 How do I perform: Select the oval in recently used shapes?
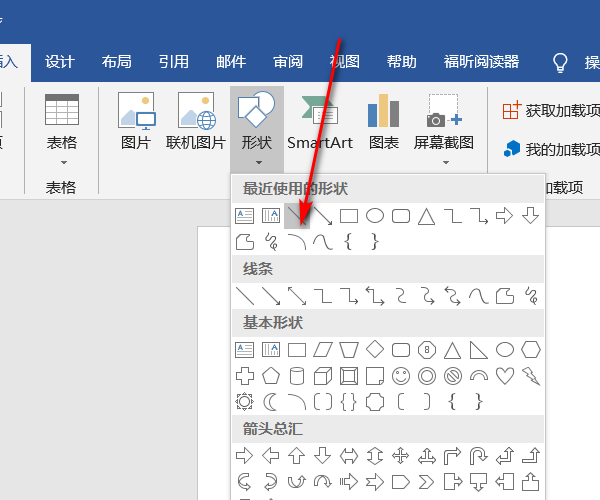click(x=375, y=215)
